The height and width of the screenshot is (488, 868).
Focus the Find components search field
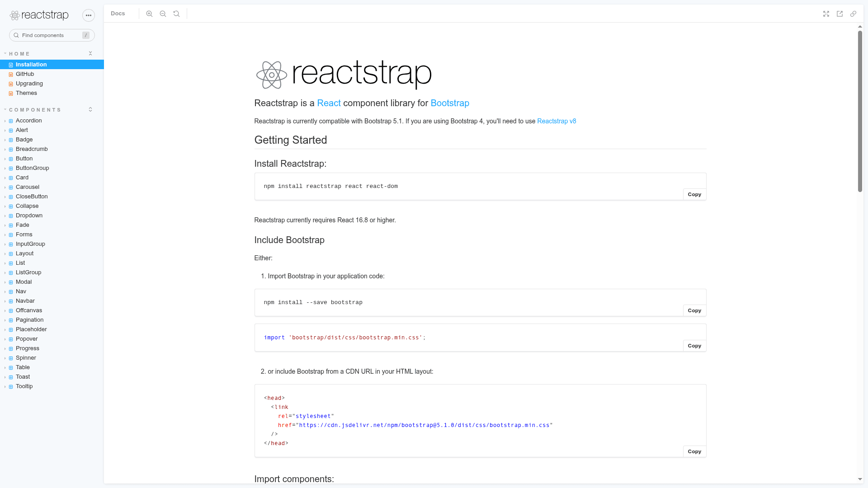pyautogui.click(x=52, y=35)
